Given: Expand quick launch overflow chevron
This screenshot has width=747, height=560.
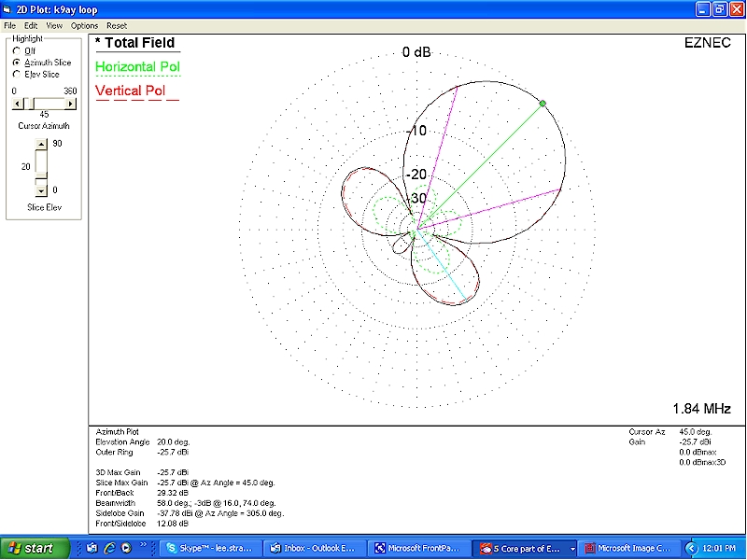Looking at the screenshot, I should coord(145,545).
